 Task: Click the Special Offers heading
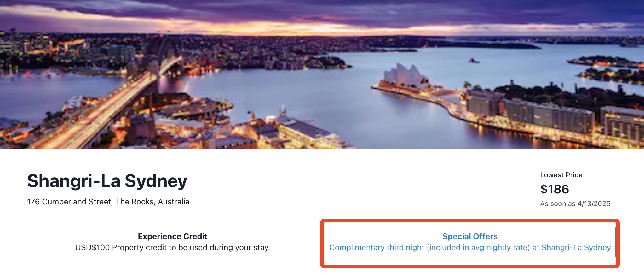click(469, 236)
